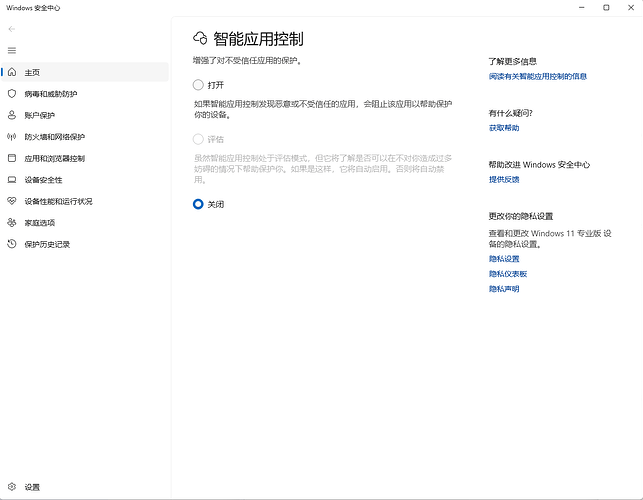The height and width of the screenshot is (500, 643).
Task: Click the 智能应用控制 page heading
Action: (x=258, y=39)
